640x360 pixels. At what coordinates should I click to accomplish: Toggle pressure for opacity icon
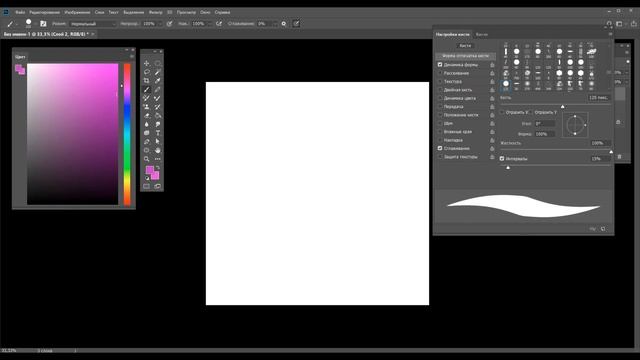click(x=169, y=24)
